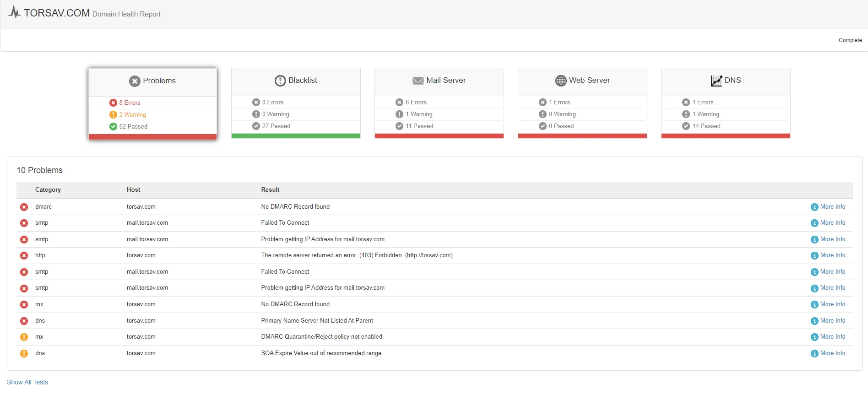Image resolution: width=868 pixels, height=405 pixels.
Task: Click the Web Server globe icon
Action: pyautogui.click(x=561, y=81)
